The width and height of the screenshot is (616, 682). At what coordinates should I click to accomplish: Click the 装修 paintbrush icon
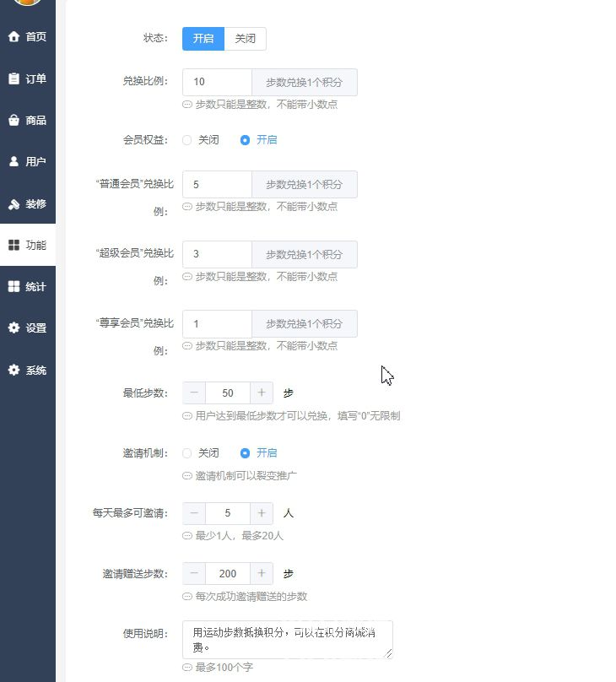tap(14, 203)
